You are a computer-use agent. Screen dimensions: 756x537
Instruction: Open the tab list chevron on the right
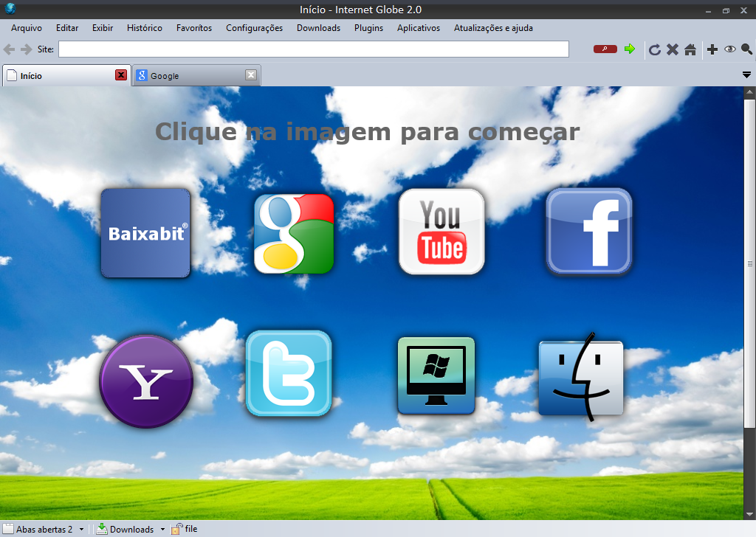[746, 75]
